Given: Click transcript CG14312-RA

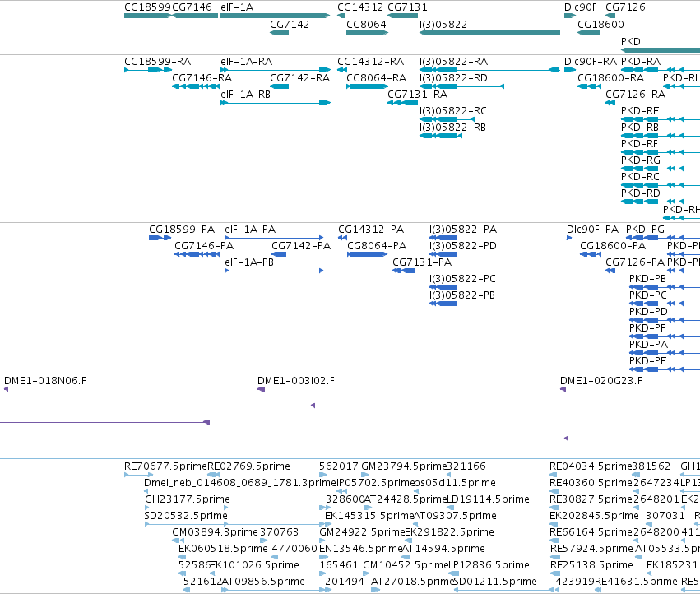Looking at the screenshot, I should [370, 62].
